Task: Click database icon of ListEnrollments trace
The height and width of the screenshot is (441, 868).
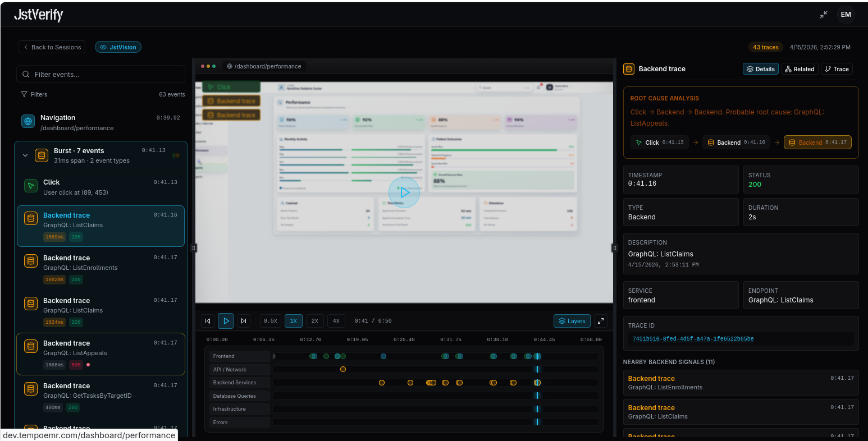Action: (x=31, y=261)
